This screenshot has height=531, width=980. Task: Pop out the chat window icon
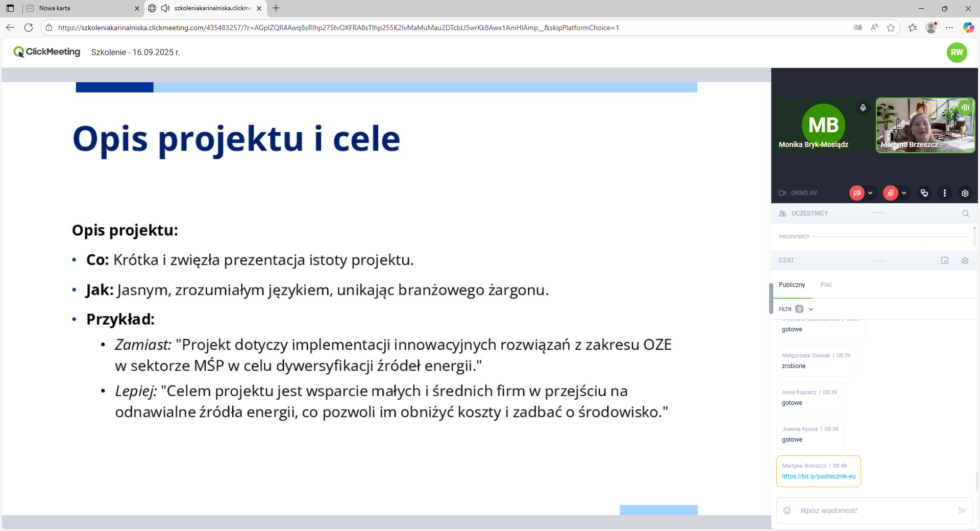945,260
